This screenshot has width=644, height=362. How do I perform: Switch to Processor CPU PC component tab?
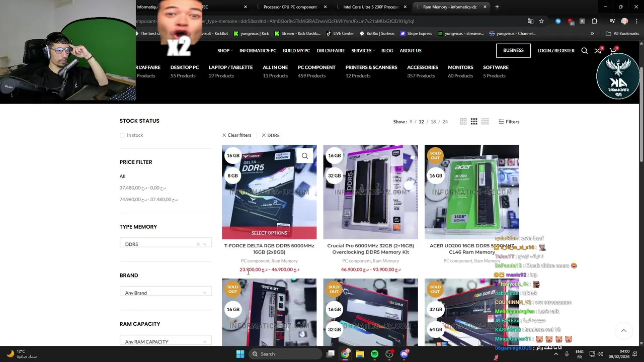click(290, 7)
